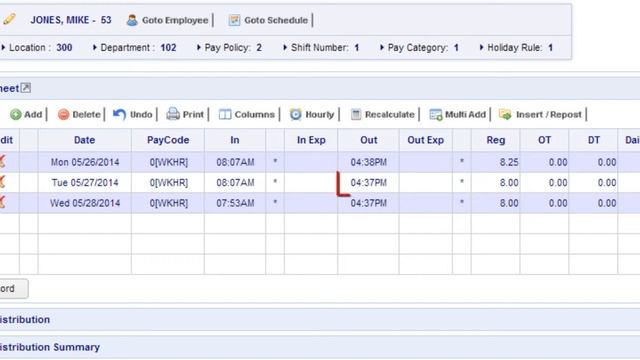
Task: Sort by the PayCode column header
Action: [x=168, y=140]
